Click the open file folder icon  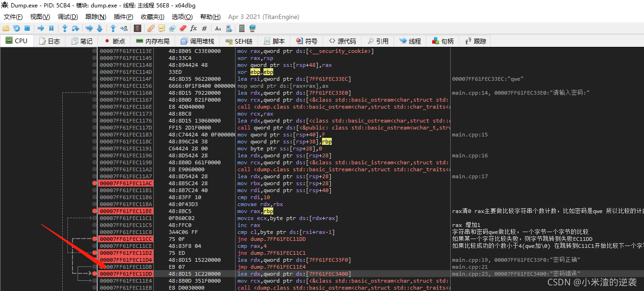point(6,28)
